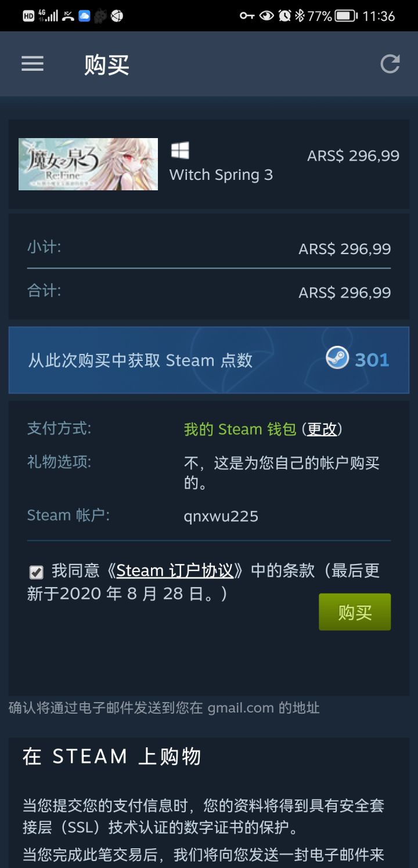This screenshot has width=418, height=868.
Task: Tap the battery indicator icon
Action: [x=346, y=16]
